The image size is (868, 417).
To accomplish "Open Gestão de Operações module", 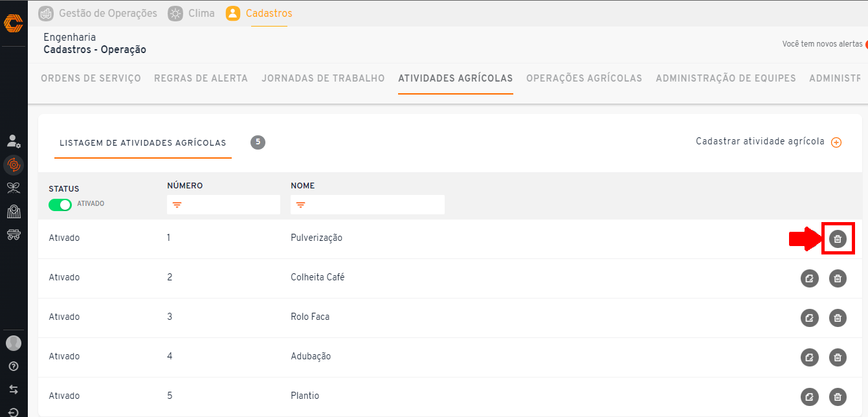I will pos(98,13).
